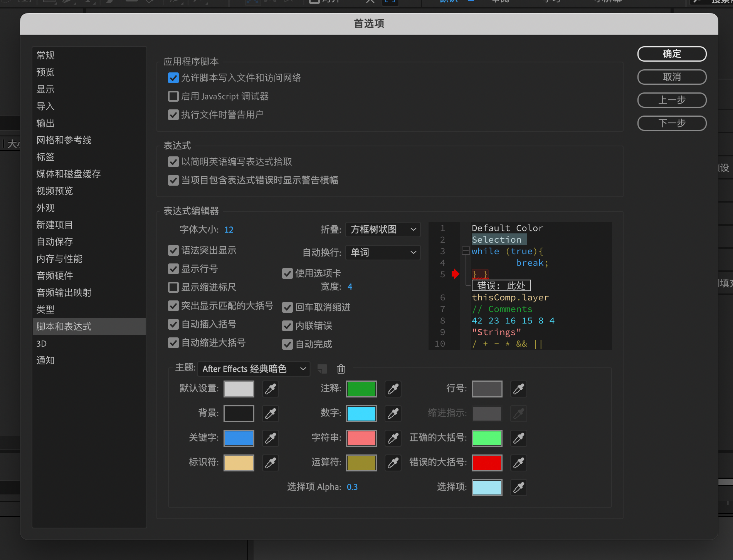Open 默认设置 color swatch
733x560 pixels.
(239, 389)
